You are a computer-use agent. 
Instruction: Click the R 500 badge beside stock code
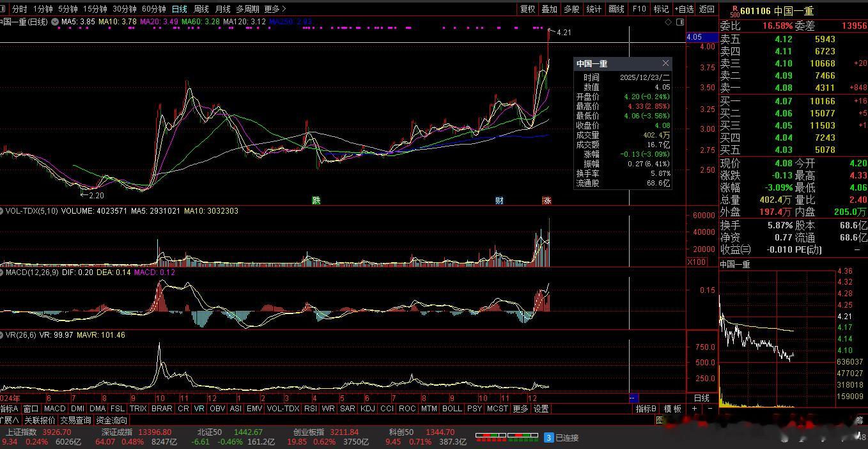(734, 12)
